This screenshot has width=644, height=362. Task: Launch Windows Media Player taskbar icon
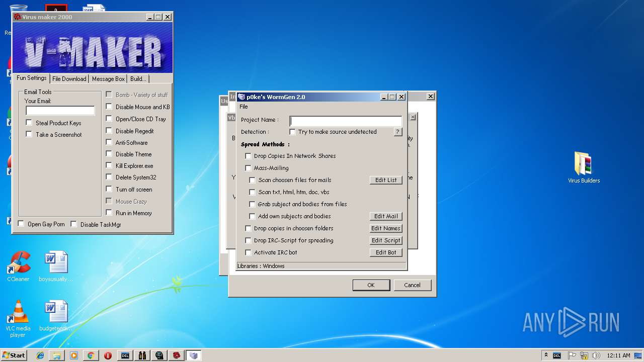point(74,355)
